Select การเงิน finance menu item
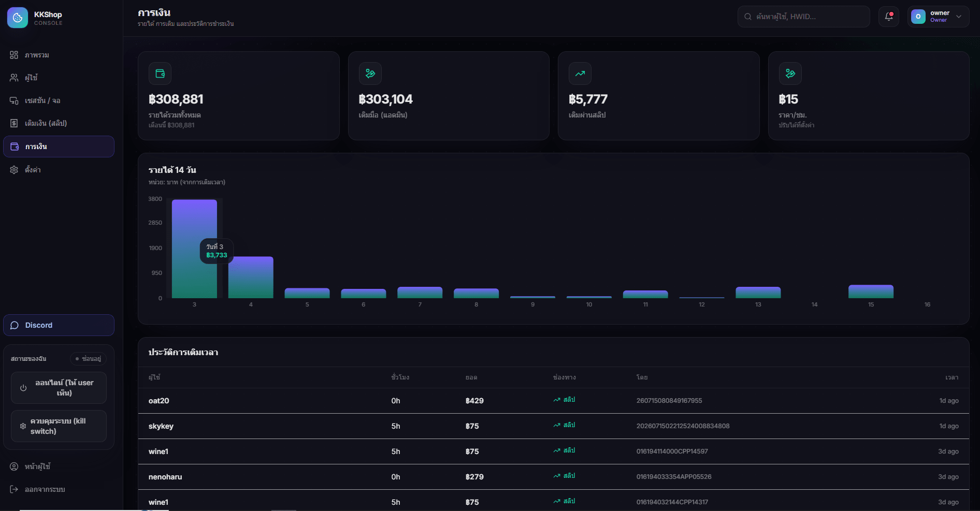 click(59, 147)
